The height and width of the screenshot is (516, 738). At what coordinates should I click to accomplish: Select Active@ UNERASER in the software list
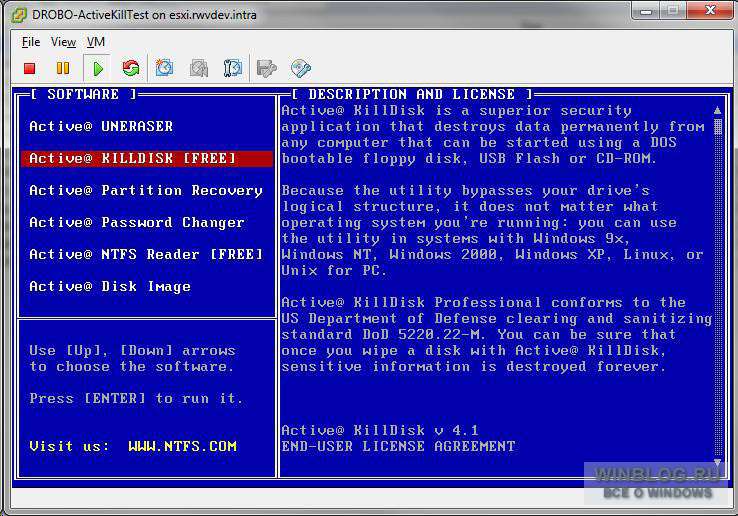click(101, 126)
